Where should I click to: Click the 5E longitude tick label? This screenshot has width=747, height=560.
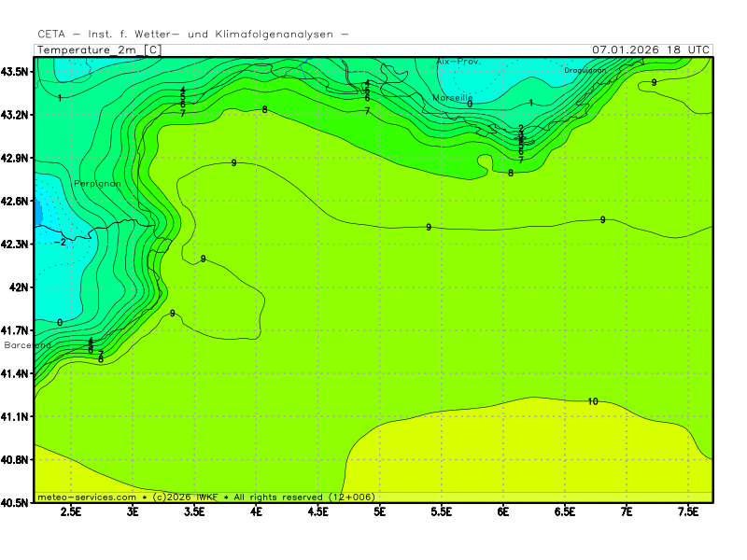[379, 511]
